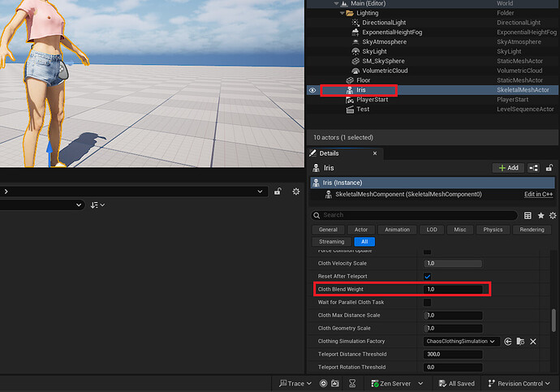Open the property matrix table icon

tap(528, 216)
